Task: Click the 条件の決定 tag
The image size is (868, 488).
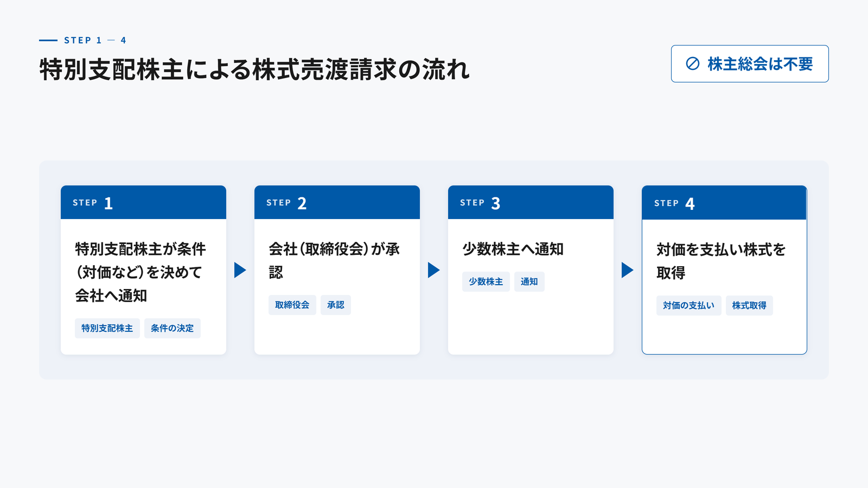Action: (173, 328)
